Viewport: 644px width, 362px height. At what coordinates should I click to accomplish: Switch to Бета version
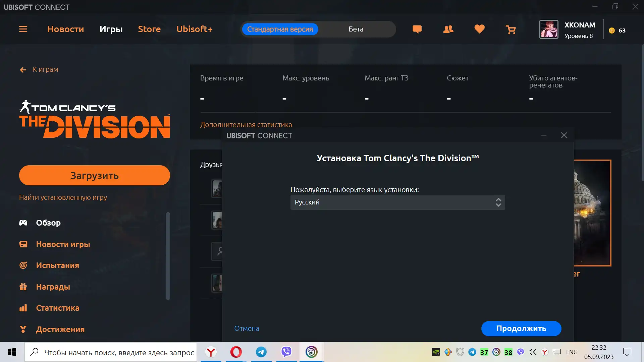pos(356,29)
